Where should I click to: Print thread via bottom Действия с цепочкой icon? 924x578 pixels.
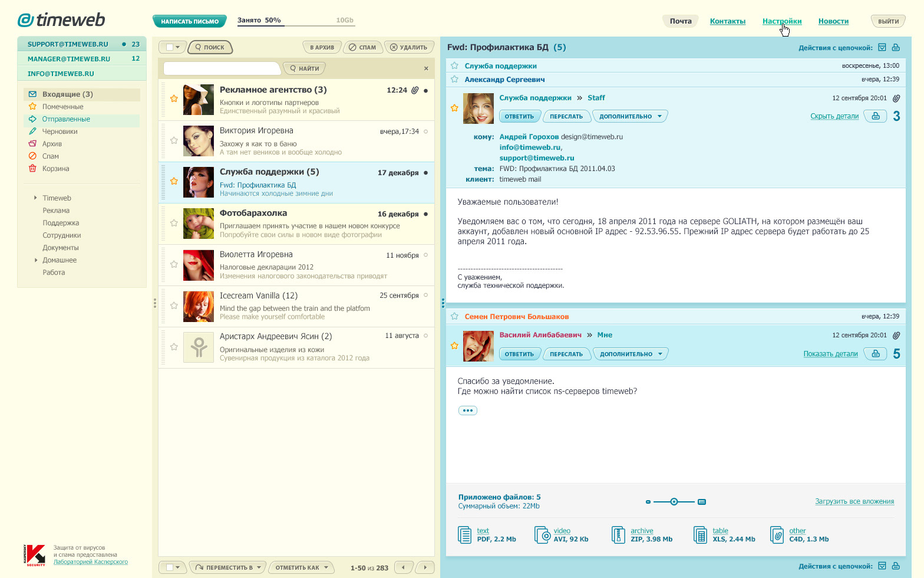(896, 566)
